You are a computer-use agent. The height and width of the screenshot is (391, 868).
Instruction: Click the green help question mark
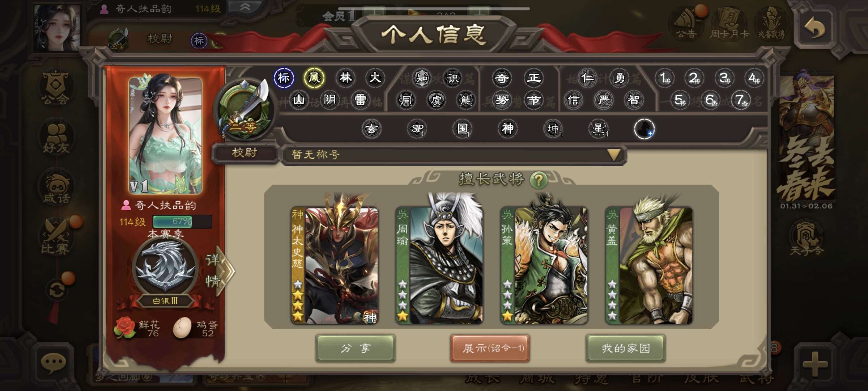point(539,180)
